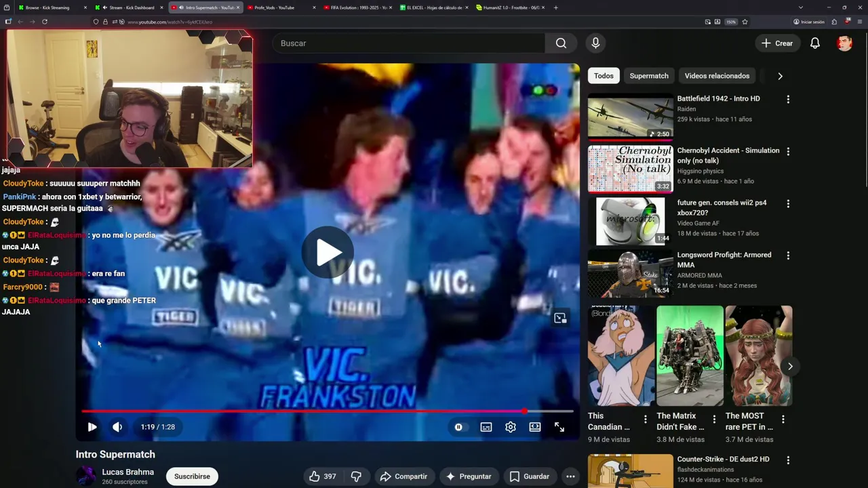Image resolution: width=868 pixels, height=488 pixels.
Task: Open options for This Canadian short
Action: [646, 420]
